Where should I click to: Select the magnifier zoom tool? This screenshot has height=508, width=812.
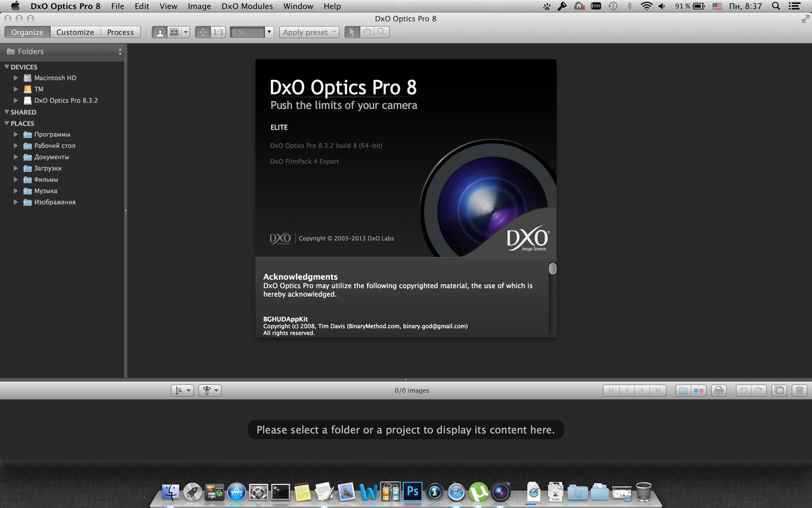(x=381, y=32)
